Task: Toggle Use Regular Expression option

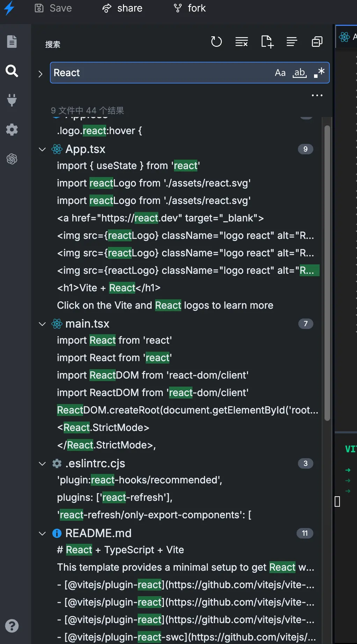Action: coord(319,73)
